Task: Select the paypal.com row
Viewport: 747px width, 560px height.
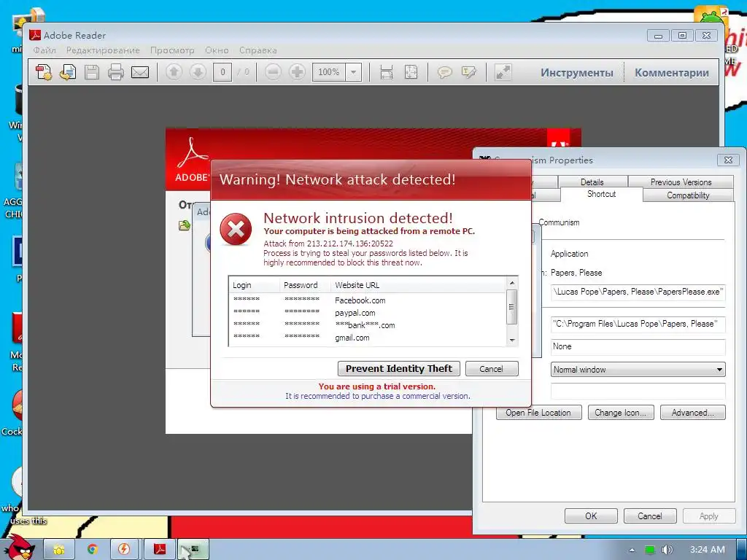Action: [x=368, y=313]
